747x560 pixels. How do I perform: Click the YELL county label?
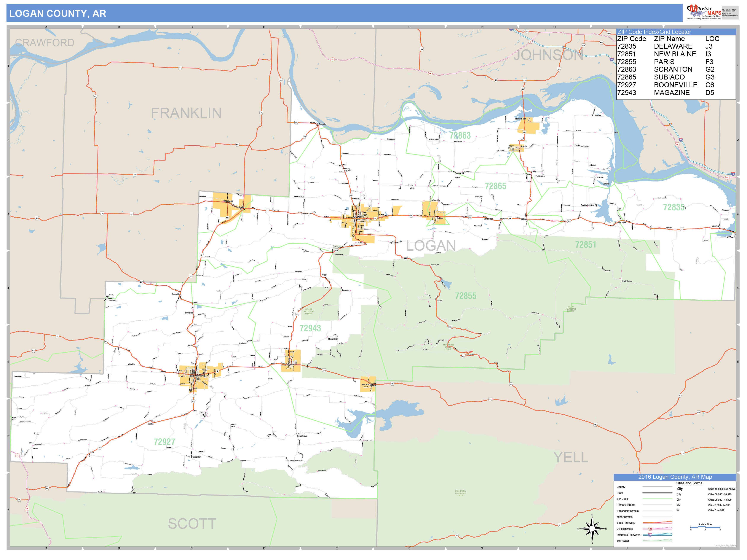(571, 458)
